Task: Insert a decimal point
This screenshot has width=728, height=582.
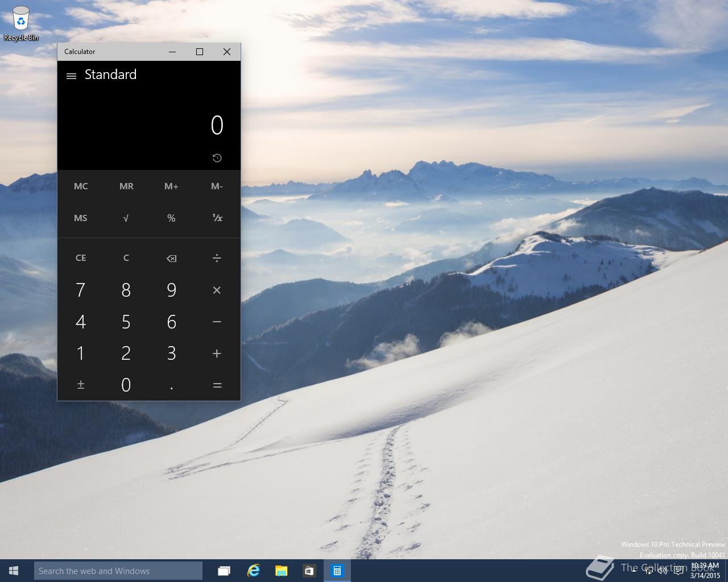Action: coord(171,385)
